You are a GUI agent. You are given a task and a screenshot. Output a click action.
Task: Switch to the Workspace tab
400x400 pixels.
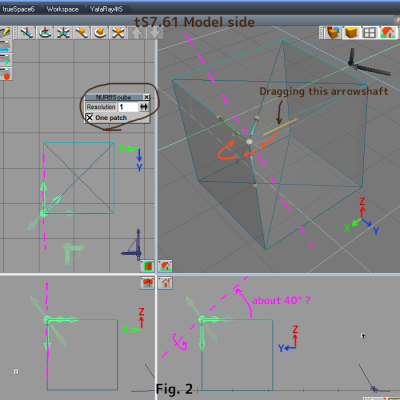pos(62,9)
